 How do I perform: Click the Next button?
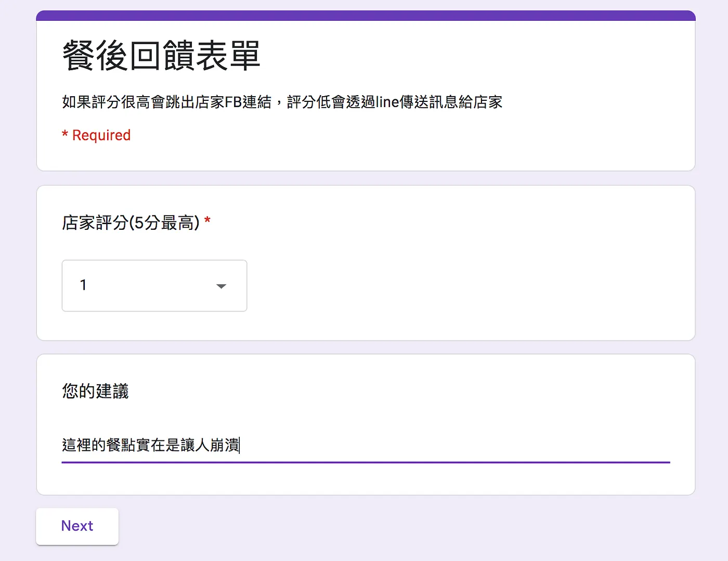tap(77, 526)
